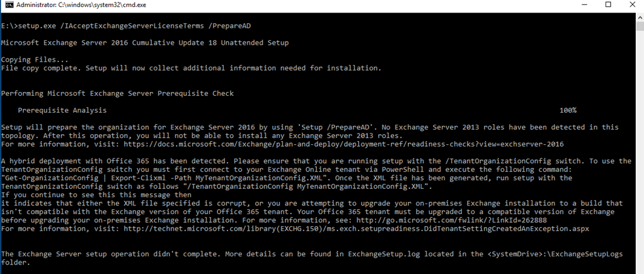Click the /PrepareAD switch in the command
The height and width of the screenshot is (274, 644).
[229, 26]
